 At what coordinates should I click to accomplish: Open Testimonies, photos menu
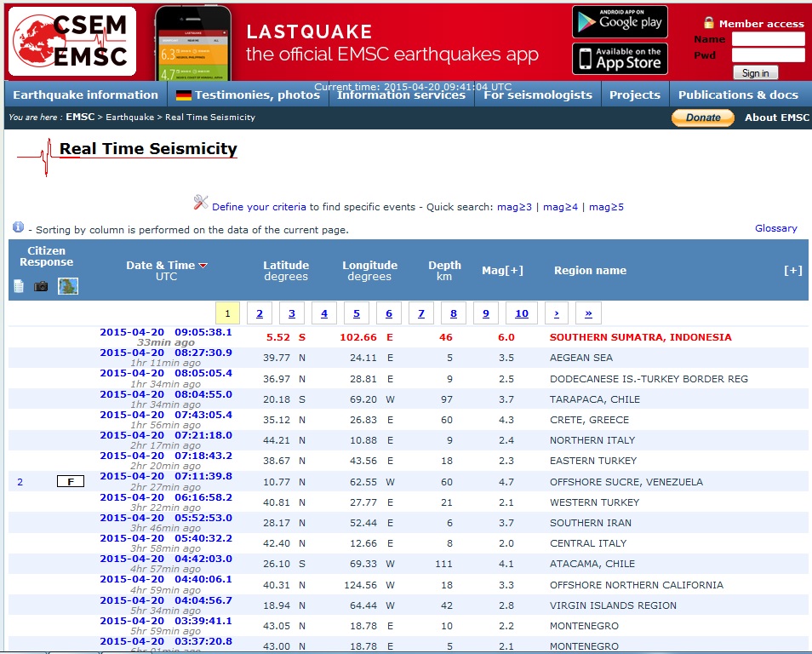(x=257, y=95)
